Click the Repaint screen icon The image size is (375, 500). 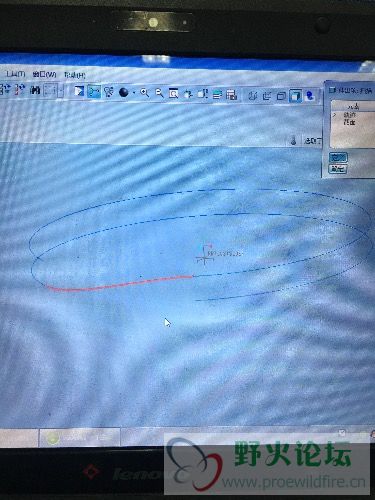(79, 90)
